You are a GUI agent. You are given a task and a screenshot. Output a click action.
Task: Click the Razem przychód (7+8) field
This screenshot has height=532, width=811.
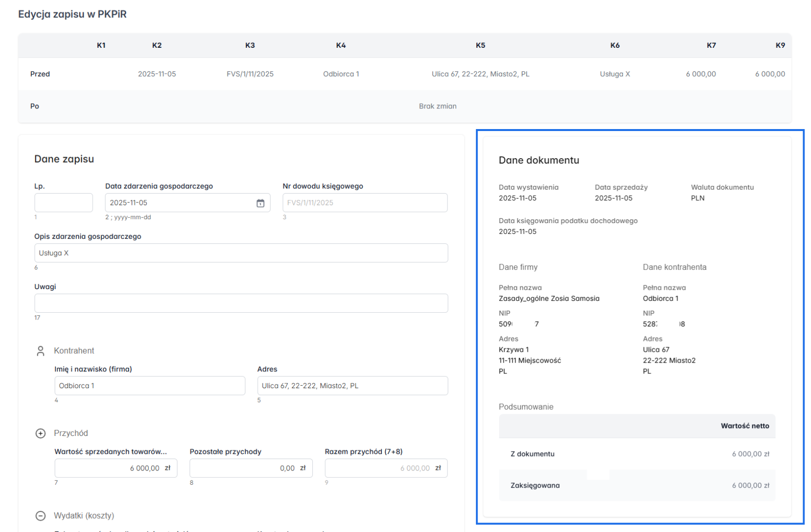(x=386, y=468)
